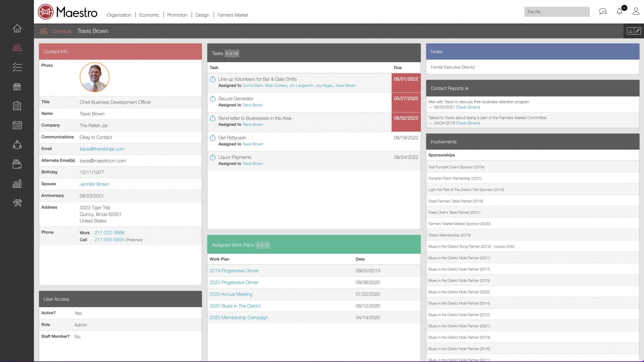Show All contact reports
644x362 pixels.
[x=467, y=89]
